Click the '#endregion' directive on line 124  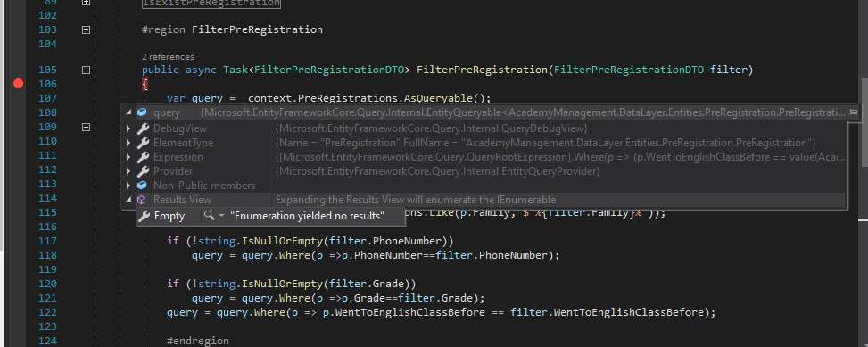tap(198, 341)
